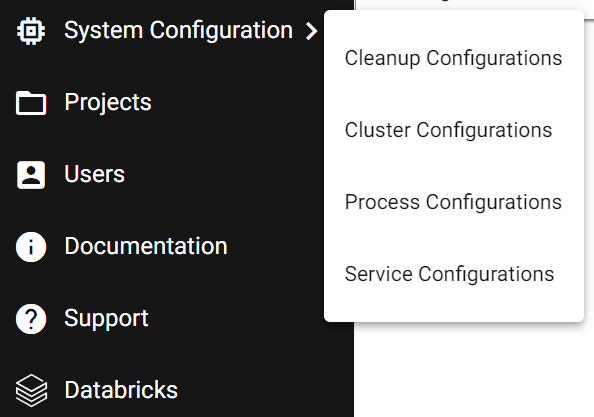Click the Projects folder icon
The image size is (594, 417).
click(x=31, y=103)
